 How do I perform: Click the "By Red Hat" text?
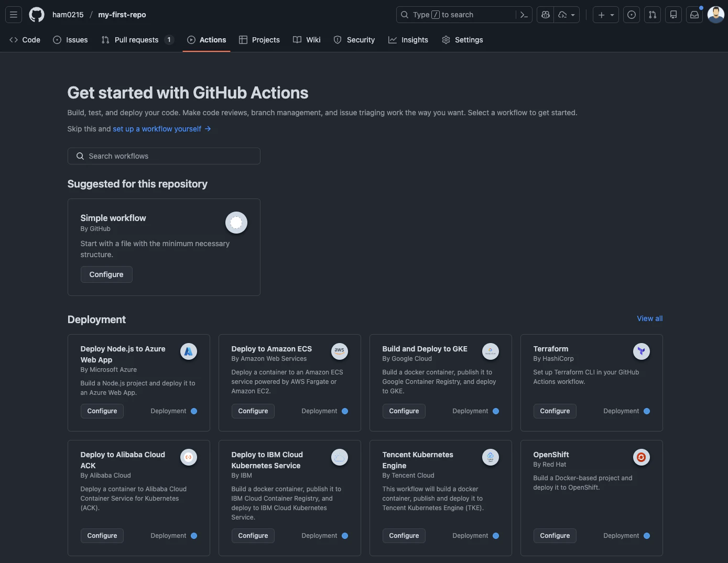pyautogui.click(x=550, y=465)
